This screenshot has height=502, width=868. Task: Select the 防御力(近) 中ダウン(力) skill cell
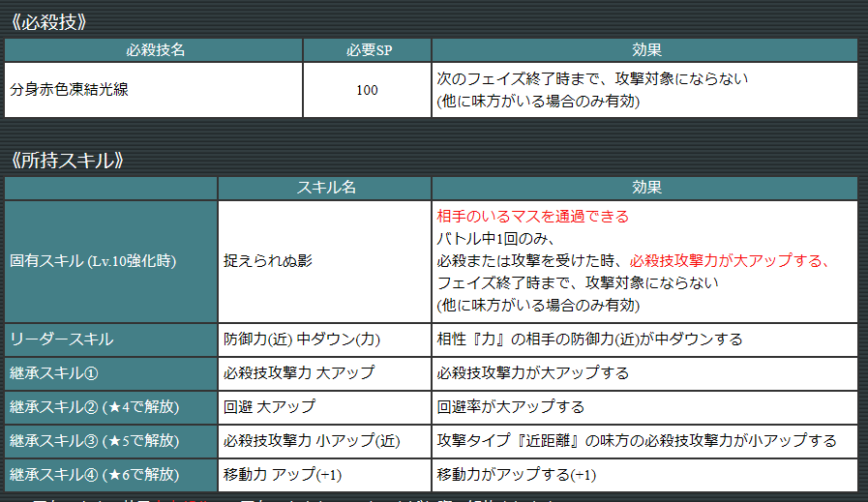325,340
